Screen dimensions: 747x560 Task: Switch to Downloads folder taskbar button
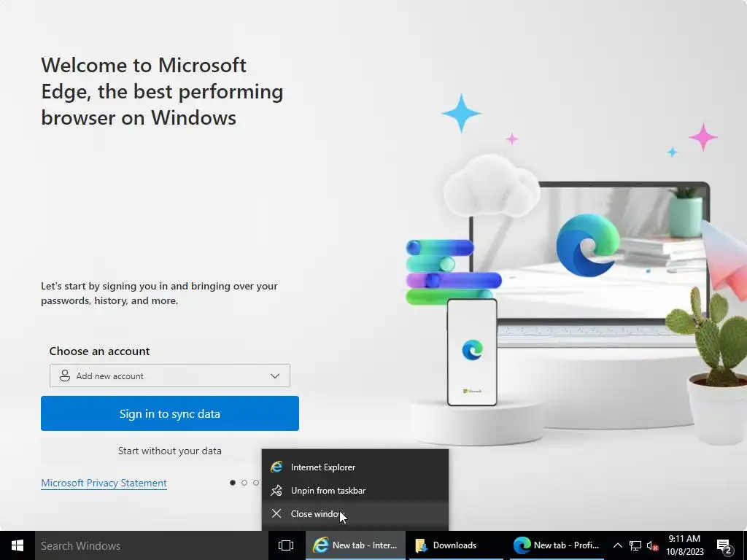456,545
